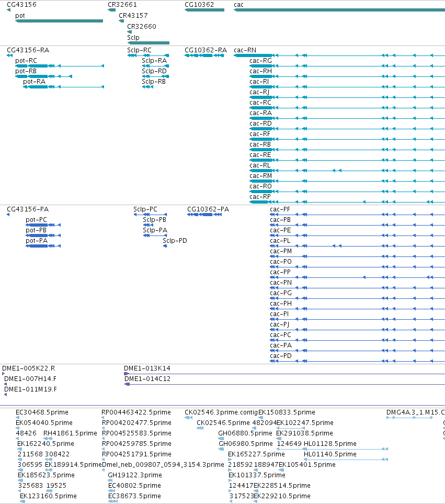Click the CG43156 gene label

pyautogui.click(x=21, y=5)
